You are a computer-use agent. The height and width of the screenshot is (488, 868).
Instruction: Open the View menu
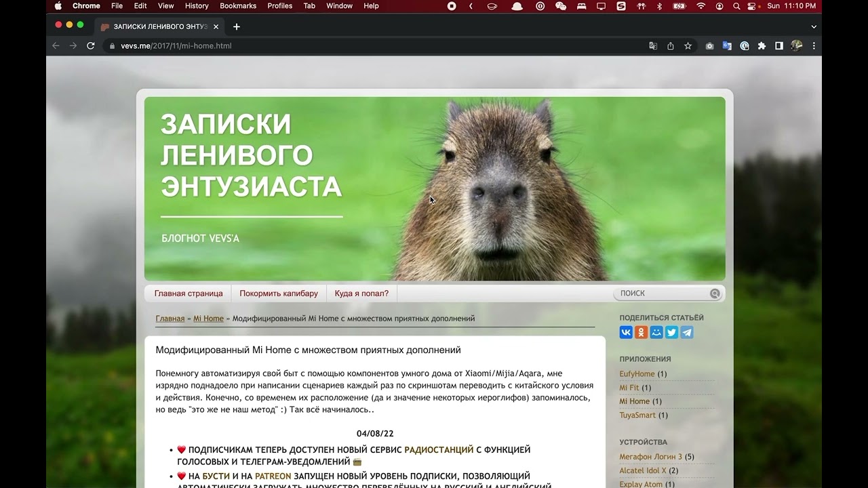click(x=165, y=5)
